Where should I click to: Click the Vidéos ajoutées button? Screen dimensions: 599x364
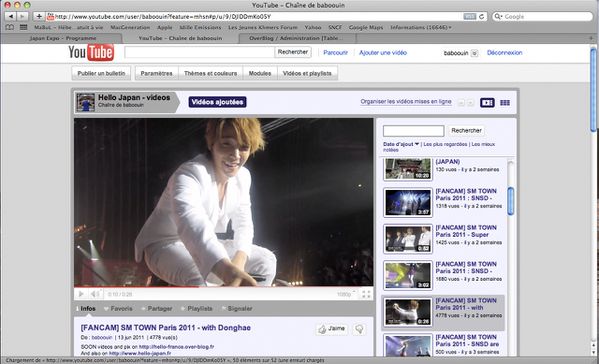coord(217,102)
